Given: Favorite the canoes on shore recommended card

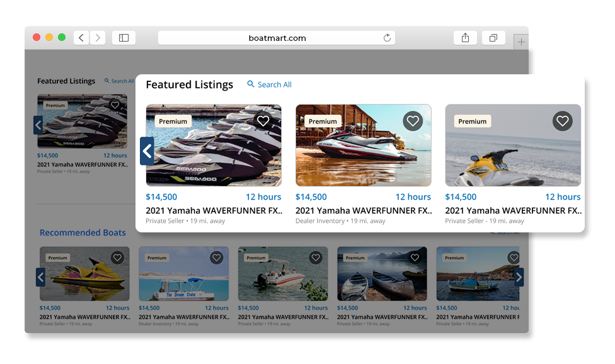Looking at the screenshot, I should [x=415, y=258].
